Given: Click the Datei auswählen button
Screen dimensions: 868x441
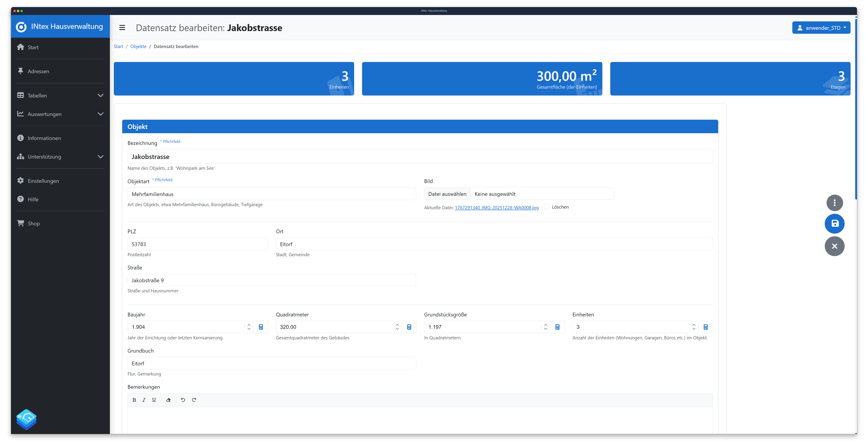Looking at the screenshot, I should pos(447,194).
